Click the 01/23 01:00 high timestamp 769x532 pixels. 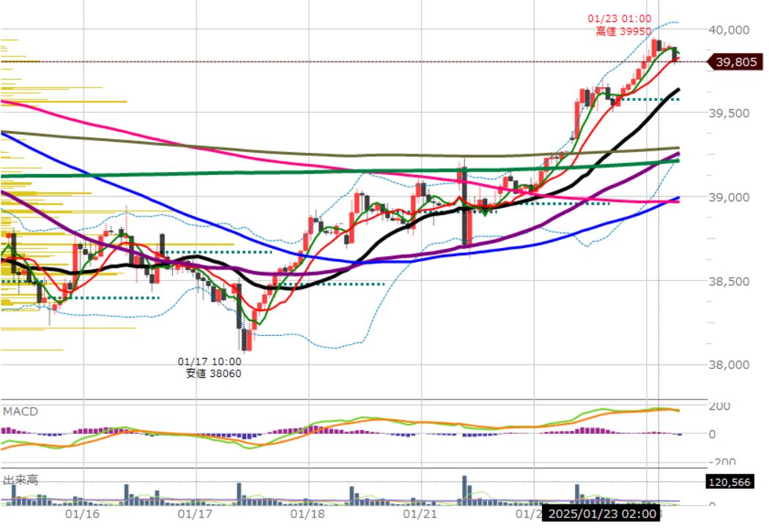point(620,19)
